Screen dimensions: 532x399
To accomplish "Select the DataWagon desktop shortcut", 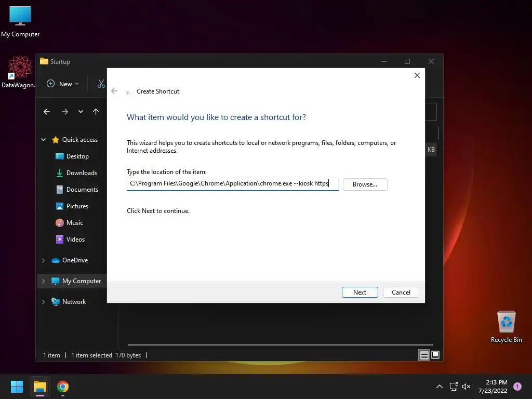I will (x=19, y=72).
